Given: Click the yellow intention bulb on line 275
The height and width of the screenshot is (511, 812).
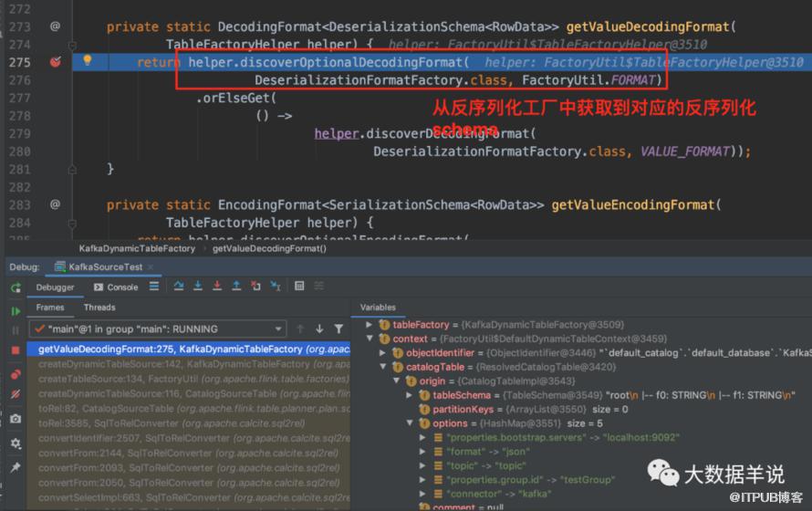Looking at the screenshot, I should [88, 60].
